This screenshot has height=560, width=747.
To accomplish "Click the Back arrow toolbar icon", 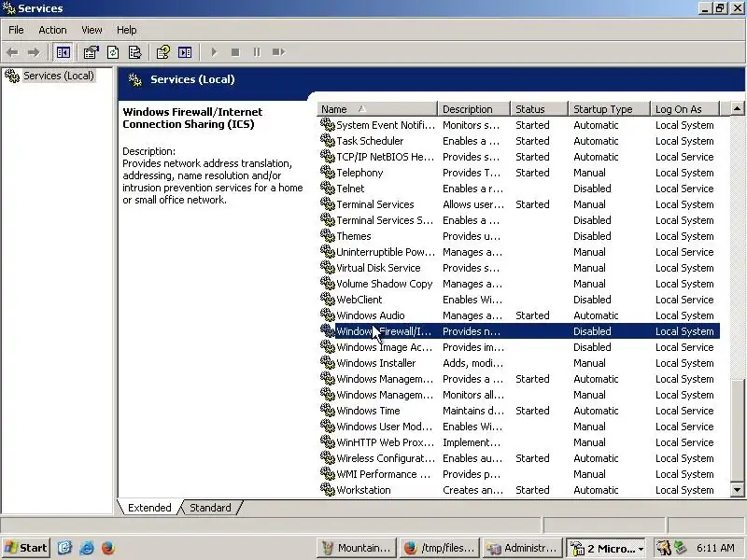I will (x=12, y=52).
